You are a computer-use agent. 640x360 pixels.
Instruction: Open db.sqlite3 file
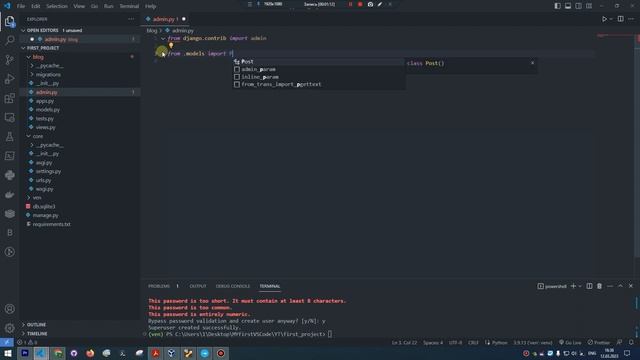pyautogui.click(x=44, y=207)
